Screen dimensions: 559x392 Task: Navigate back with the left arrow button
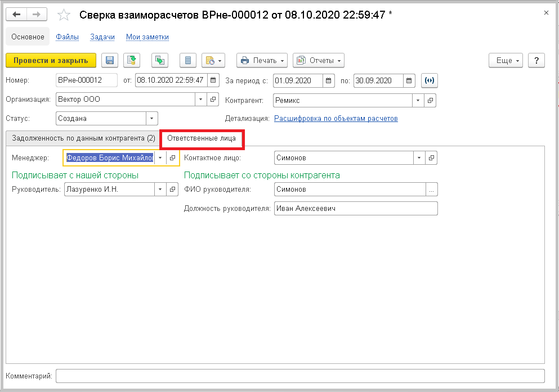(16, 15)
